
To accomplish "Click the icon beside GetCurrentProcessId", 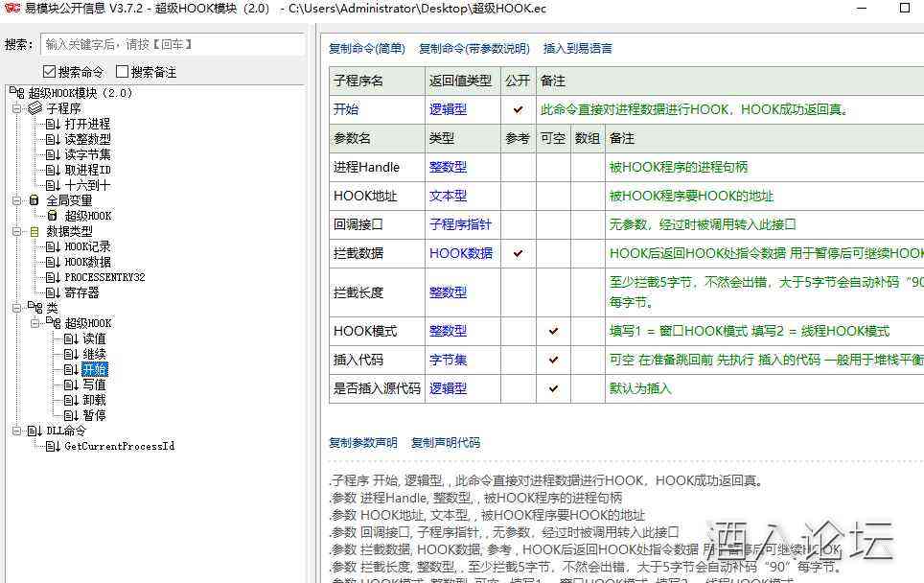I will point(53,446).
